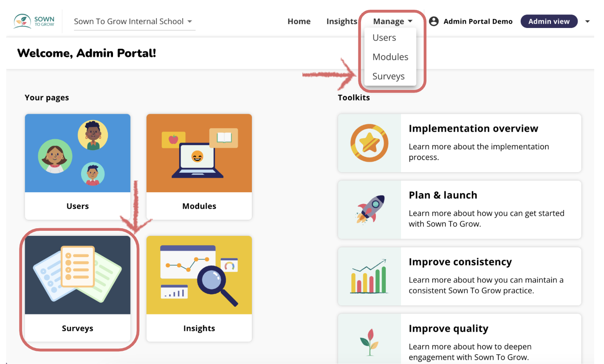Click the 'Toolkits' section heading
Screen dimensions: 604x364
pos(354,98)
